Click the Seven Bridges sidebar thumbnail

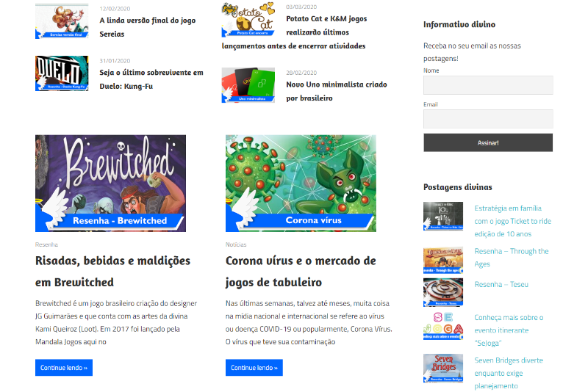(443, 369)
